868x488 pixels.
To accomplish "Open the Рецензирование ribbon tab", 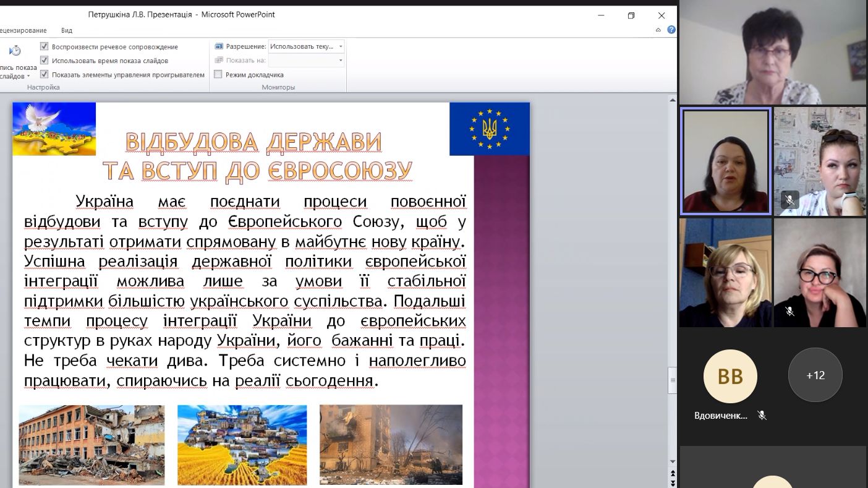I will [23, 30].
